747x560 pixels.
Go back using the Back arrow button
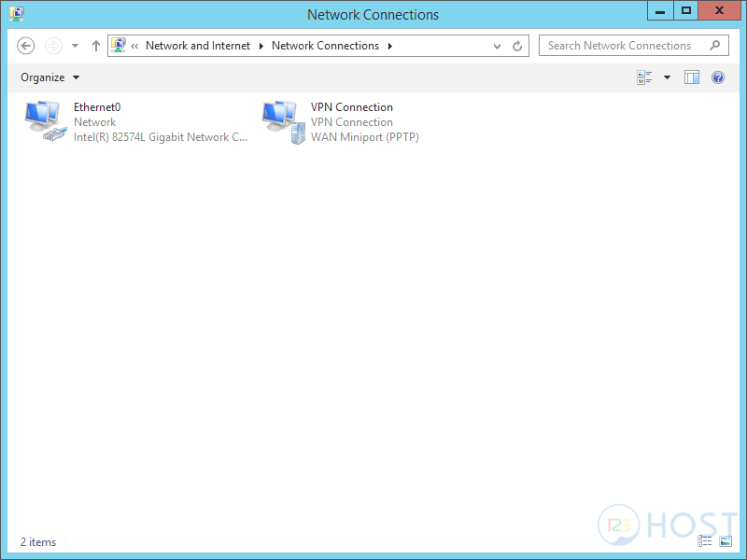point(26,46)
